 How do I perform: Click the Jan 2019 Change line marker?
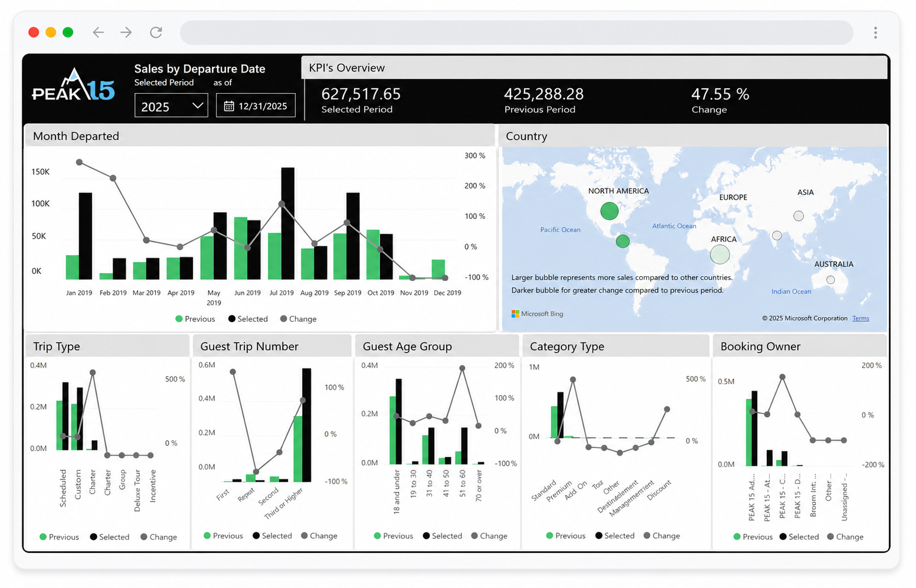click(x=79, y=162)
